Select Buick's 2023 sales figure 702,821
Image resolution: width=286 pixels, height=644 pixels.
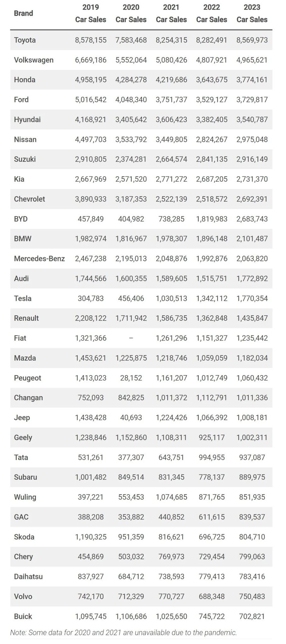click(x=252, y=616)
